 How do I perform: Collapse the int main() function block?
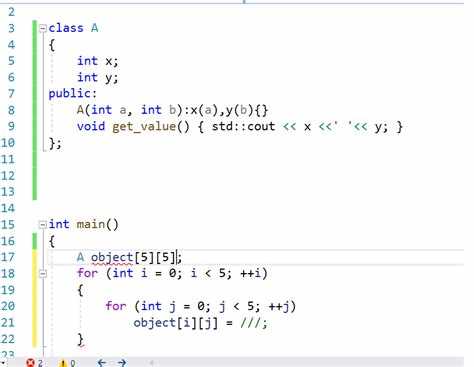(43, 225)
